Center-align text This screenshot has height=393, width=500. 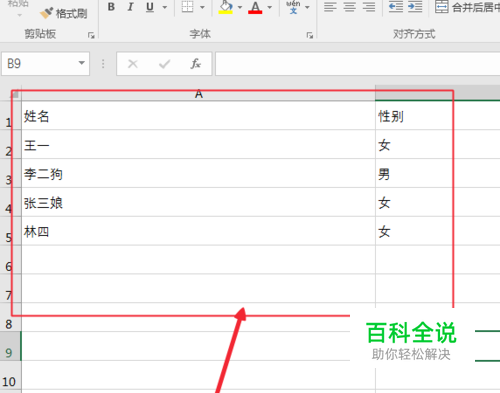(x=350, y=7)
